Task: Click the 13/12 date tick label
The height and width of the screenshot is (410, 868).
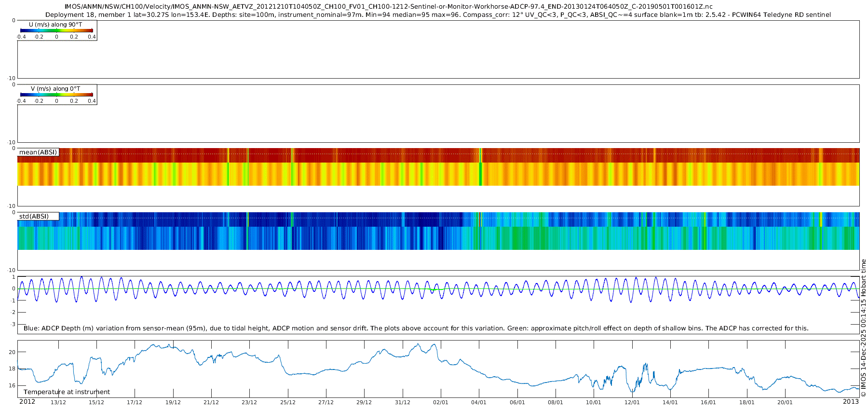Action: pos(58,403)
